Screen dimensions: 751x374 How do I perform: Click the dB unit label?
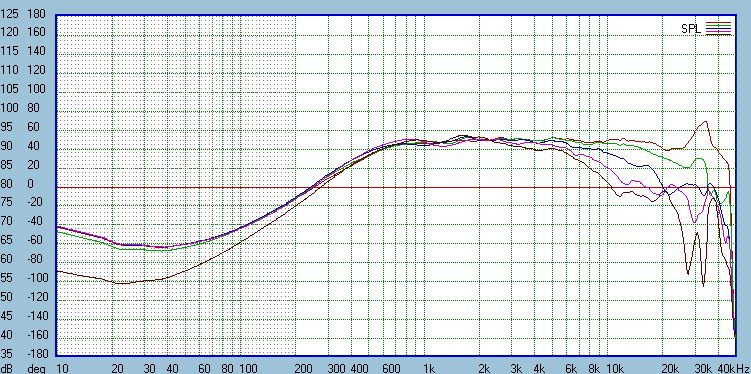pos(8,368)
